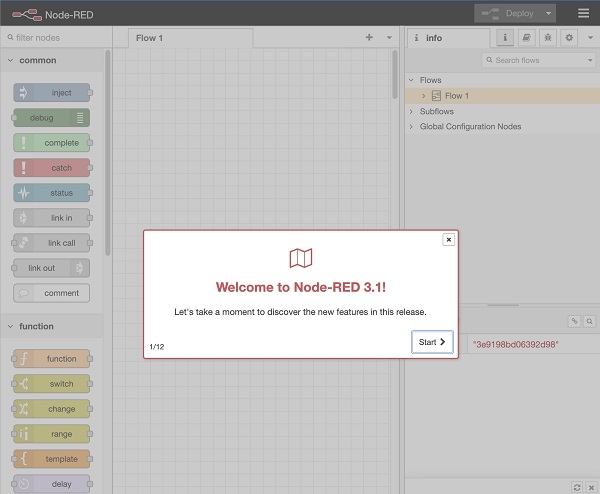The image size is (600, 494).
Task: Click the Welcome to Node-RED 3.1! heading
Action: click(301, 287)
